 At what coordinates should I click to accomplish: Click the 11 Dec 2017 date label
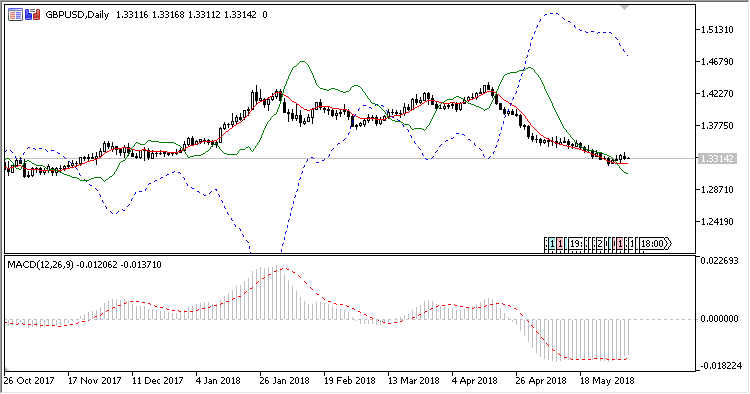157,381
